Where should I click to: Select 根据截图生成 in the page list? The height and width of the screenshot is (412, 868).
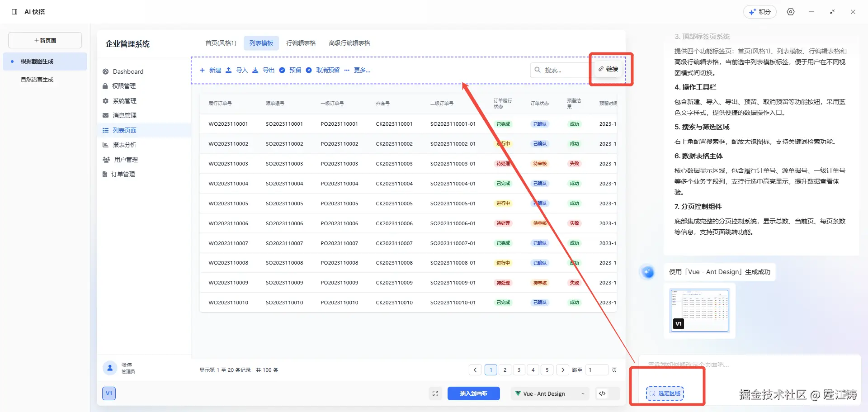pos(45,62)
